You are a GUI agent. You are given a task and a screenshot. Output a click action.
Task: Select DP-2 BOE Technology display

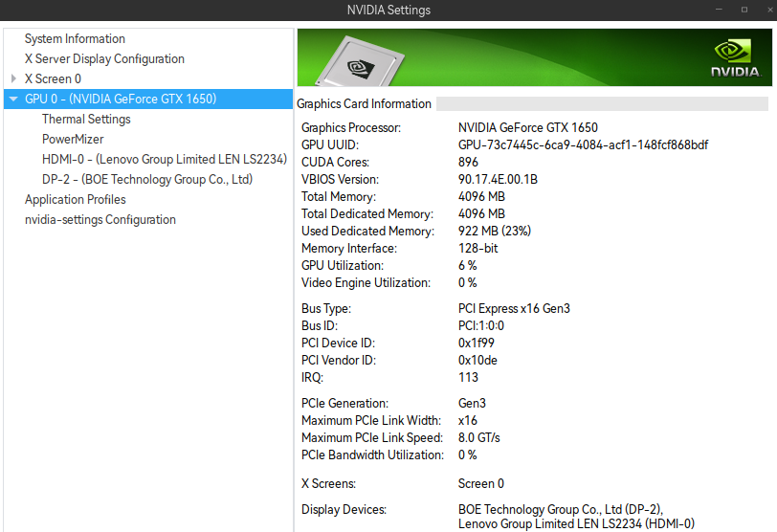point(146,180)
